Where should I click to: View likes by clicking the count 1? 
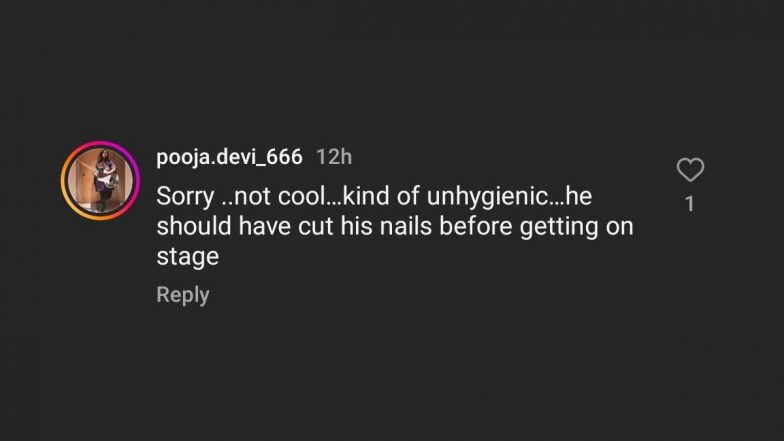tap(690, 204)
